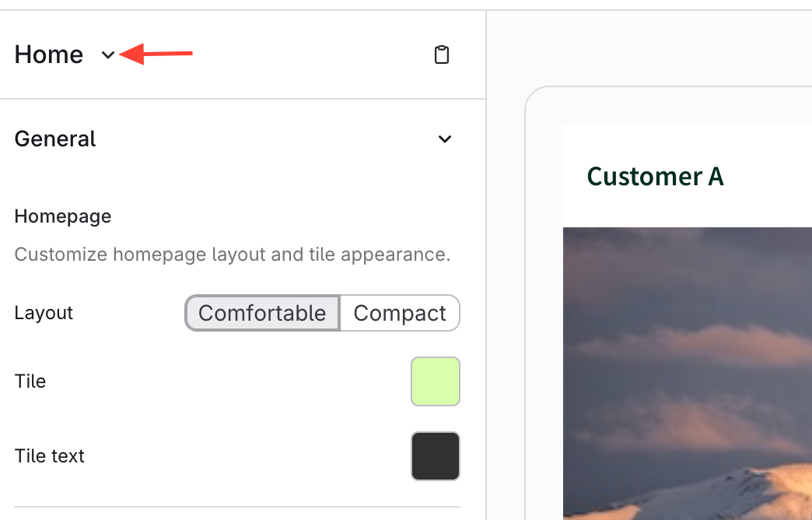The height and width of the screenshot is (520, 812).
Task: Click the Customer A heading in preview
Action: 655,177
